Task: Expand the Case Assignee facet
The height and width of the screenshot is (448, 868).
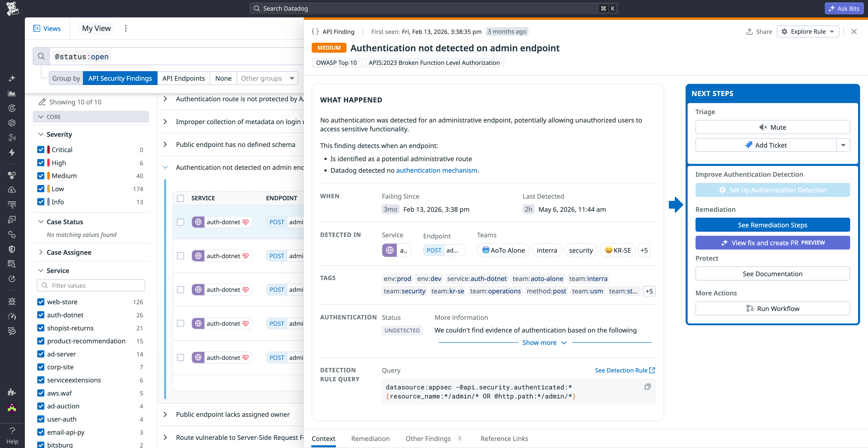Action: [41, 252]
